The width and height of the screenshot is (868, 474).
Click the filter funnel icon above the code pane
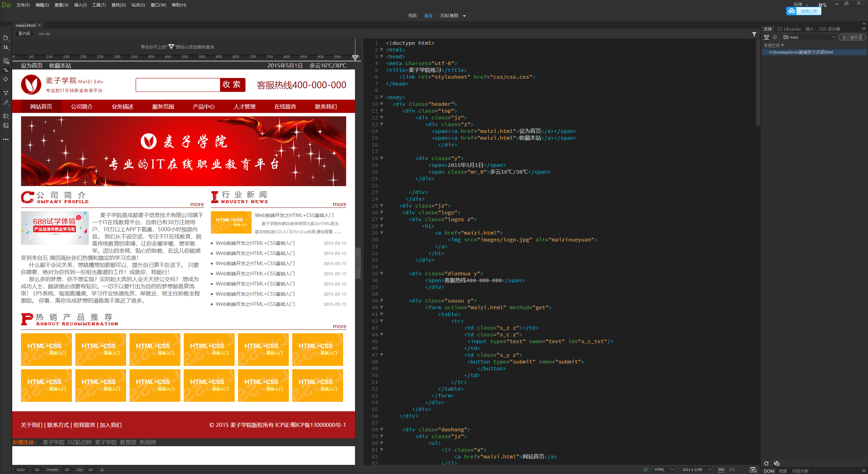tap(754, 34)
